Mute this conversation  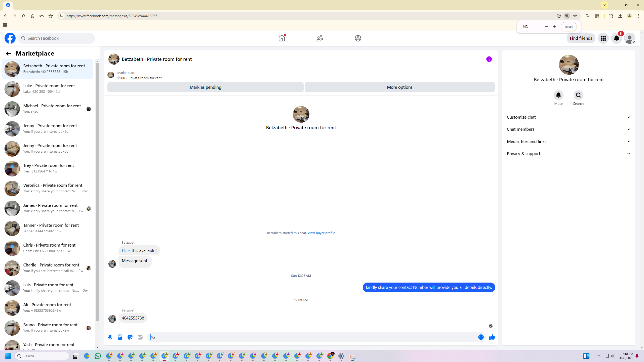click(x=558, y=95)
